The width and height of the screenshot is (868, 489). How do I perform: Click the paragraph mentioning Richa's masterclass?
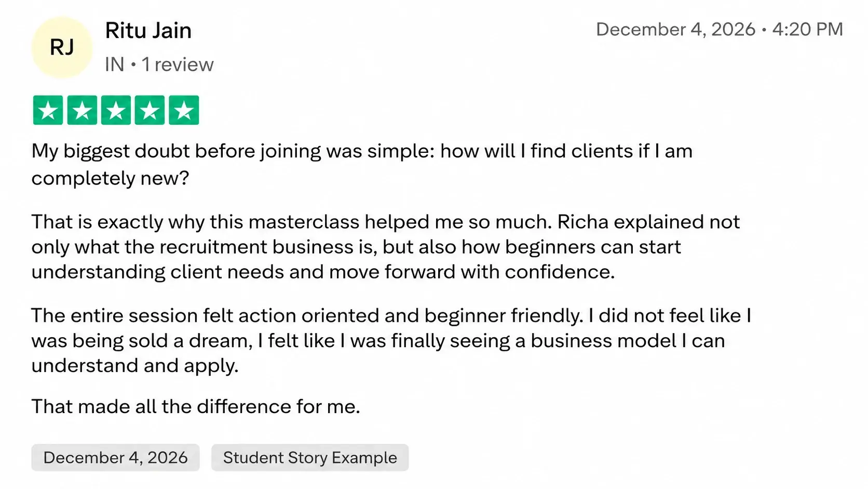tap(385, 247)
